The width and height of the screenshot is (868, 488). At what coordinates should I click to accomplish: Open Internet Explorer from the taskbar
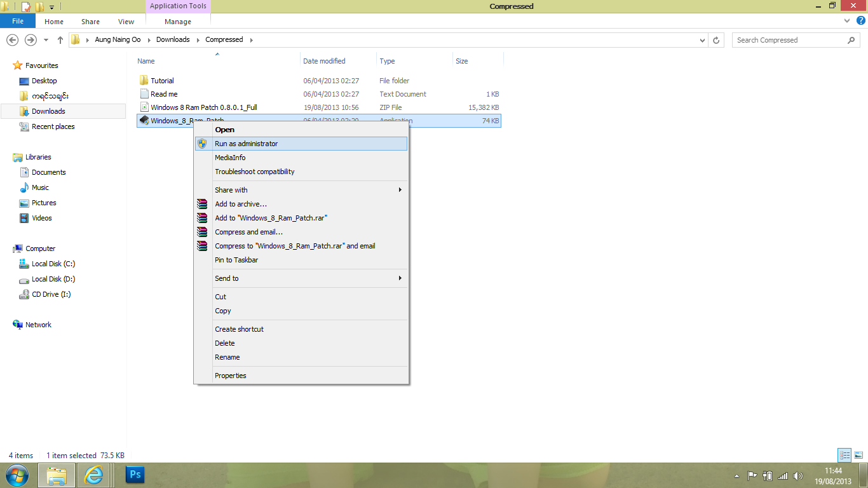tap(95, 475)
